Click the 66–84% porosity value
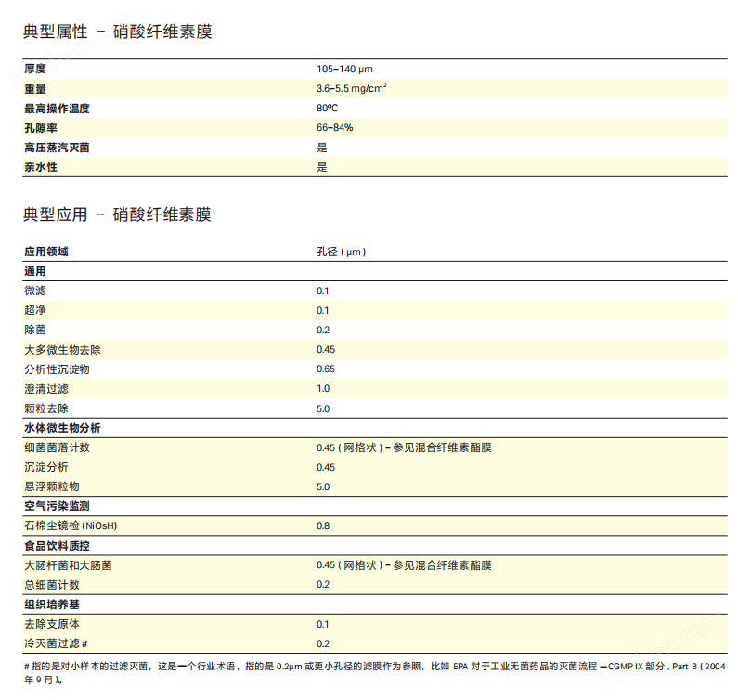This screenshot has height=700, width=738. point(334,127)
